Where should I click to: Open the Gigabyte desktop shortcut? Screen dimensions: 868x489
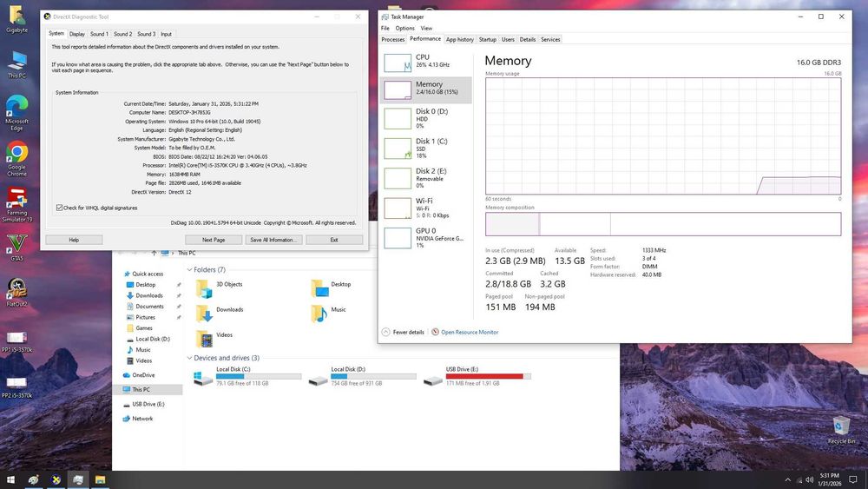pos(16,19)
